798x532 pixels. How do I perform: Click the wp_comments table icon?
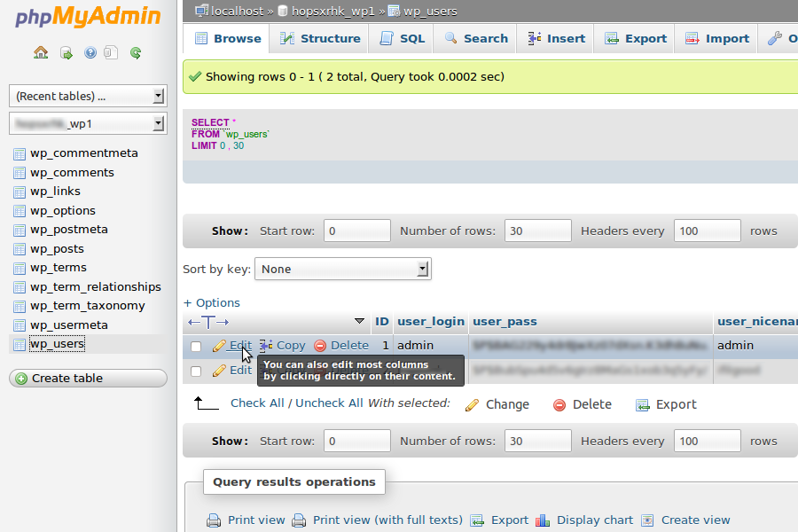pyautogui.click(x=20, y=173)
